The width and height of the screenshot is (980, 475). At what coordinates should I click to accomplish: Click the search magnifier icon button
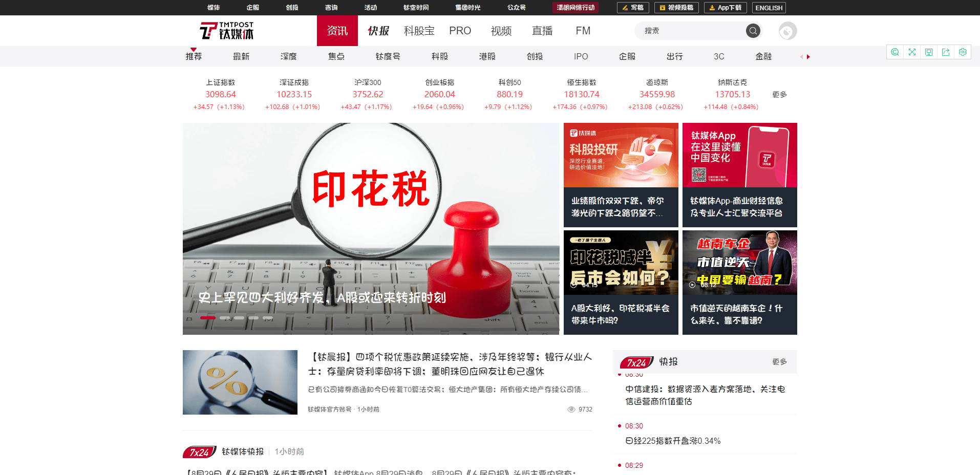click(x=753, y=31)
